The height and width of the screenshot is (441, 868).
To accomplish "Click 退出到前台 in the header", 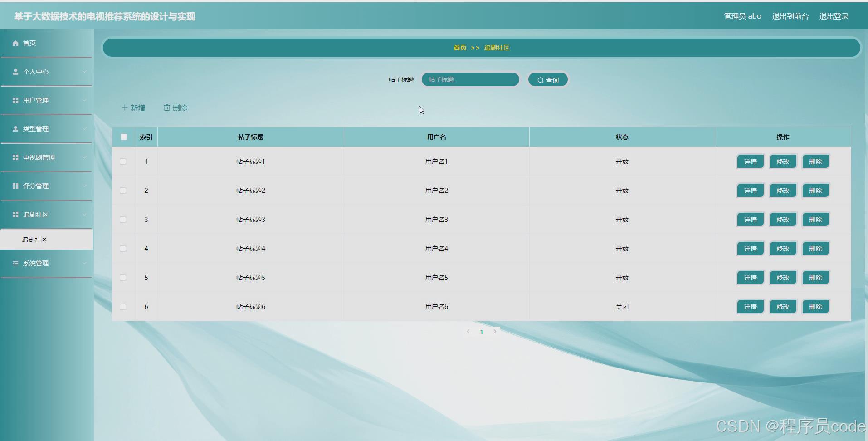I will (x=790, y=16).
